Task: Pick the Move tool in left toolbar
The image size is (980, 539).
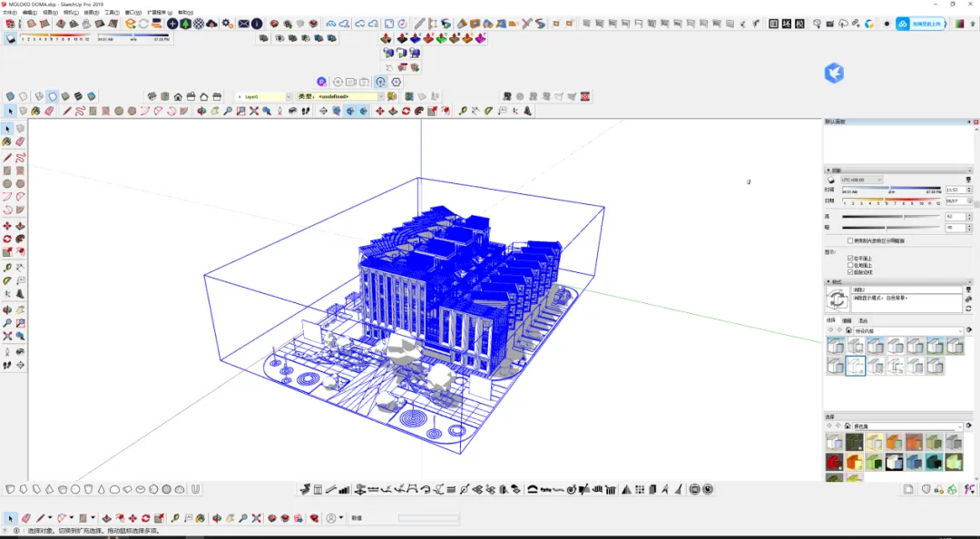Action: coord(7,226)
